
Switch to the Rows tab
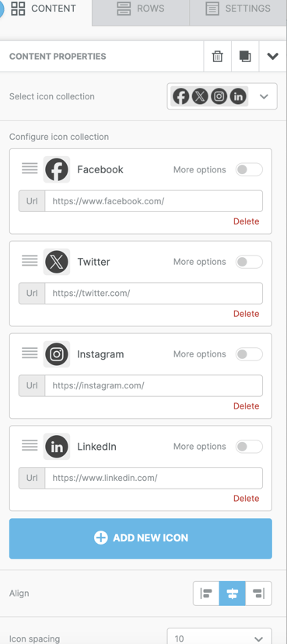(x=141, y=9)
